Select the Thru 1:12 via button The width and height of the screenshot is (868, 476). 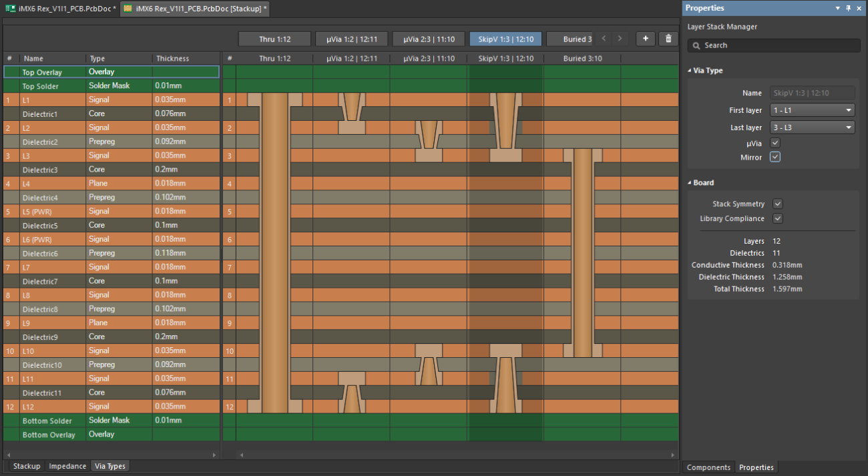tap(274, 39)
